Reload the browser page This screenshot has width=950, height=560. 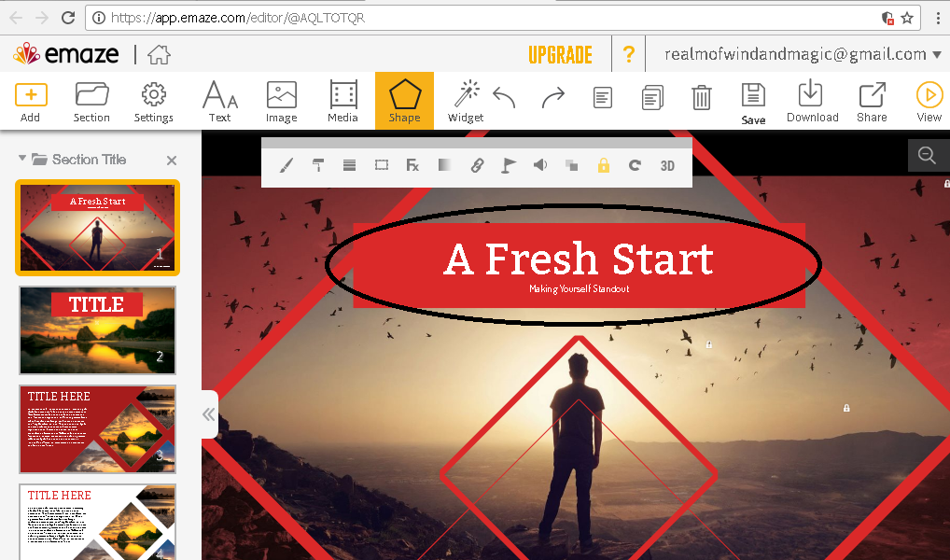68,18
